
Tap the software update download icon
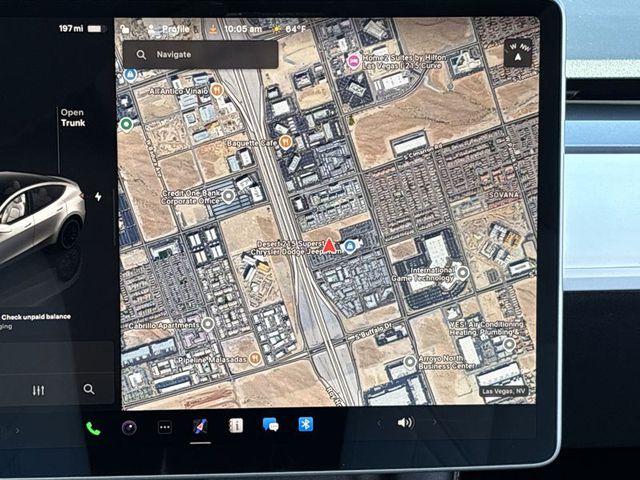coord(213,29)
